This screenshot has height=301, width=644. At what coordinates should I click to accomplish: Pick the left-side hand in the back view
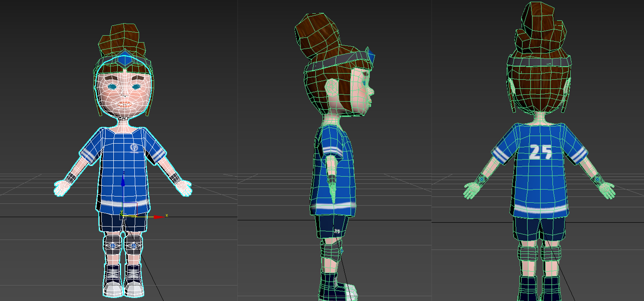tap(472, 190)
